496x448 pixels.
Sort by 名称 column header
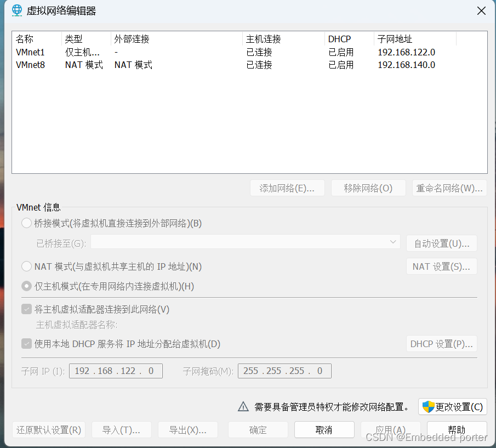37,39
